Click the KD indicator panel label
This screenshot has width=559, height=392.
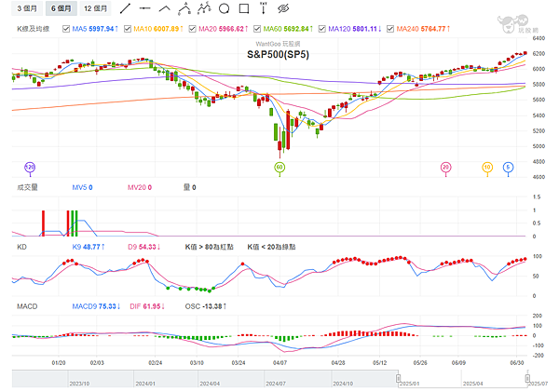[21, 247]
